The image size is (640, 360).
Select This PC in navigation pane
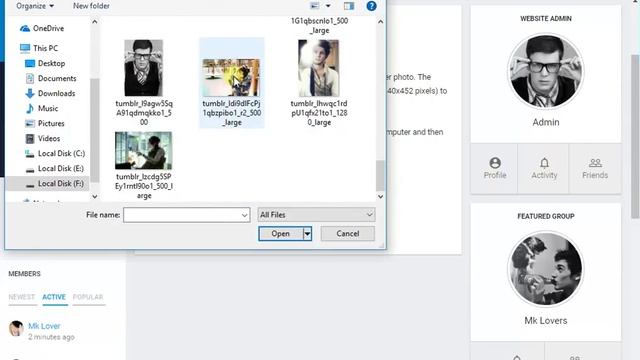coord(45,48)
